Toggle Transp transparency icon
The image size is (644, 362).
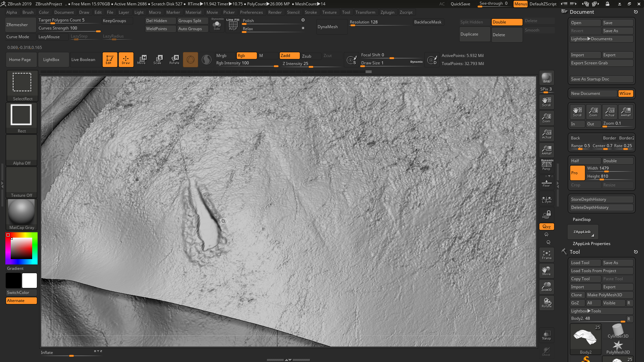pyautogui.click(x=546, y=335)
